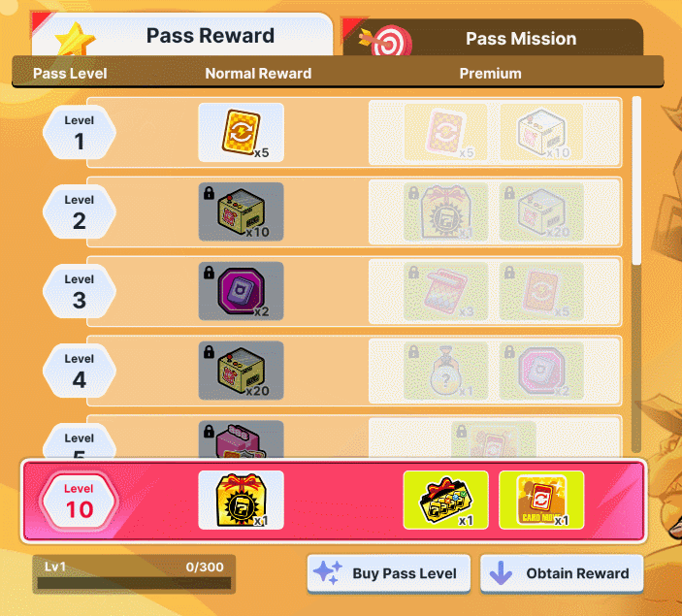
Task: Select the locked Level 2 box x10 reward
Action: point(241,211)
